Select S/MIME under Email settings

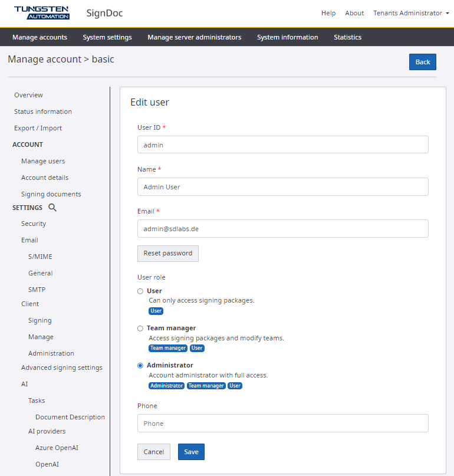pos(40,257)
